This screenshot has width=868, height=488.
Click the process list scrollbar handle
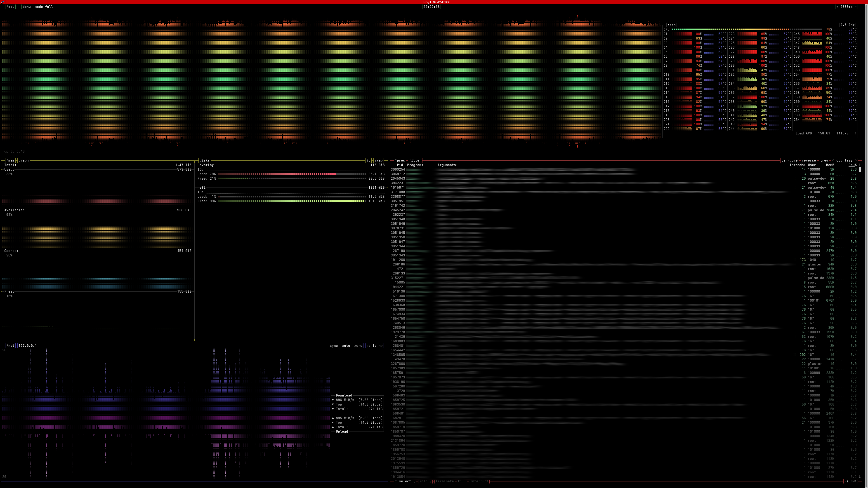click(860, 170)
